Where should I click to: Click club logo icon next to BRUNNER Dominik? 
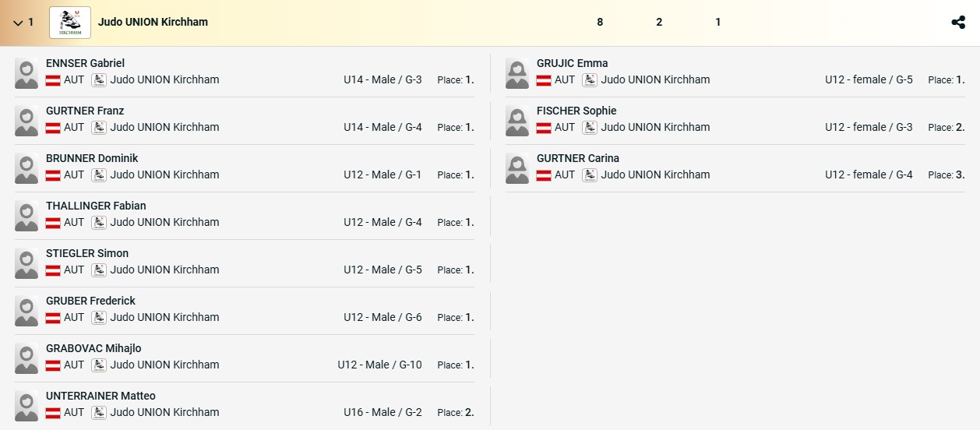pyautogui.click(x=99, y=175)
